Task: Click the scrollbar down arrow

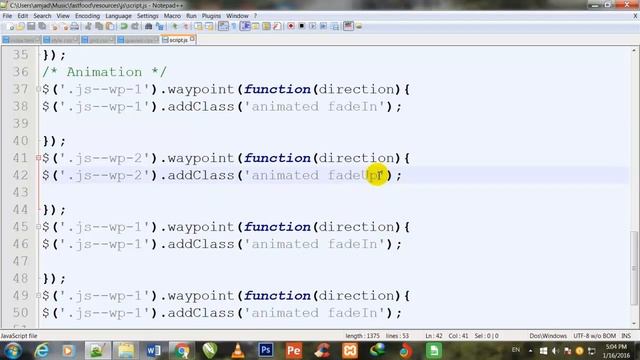Action: tap(634, 324)
